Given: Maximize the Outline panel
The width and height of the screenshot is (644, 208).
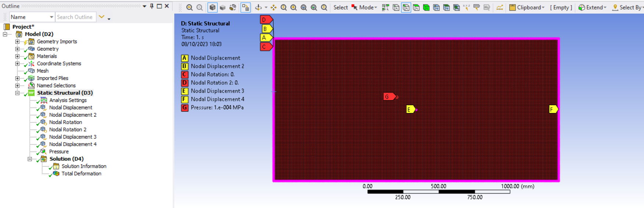Looking at the screenshot, I should [159, 6].
